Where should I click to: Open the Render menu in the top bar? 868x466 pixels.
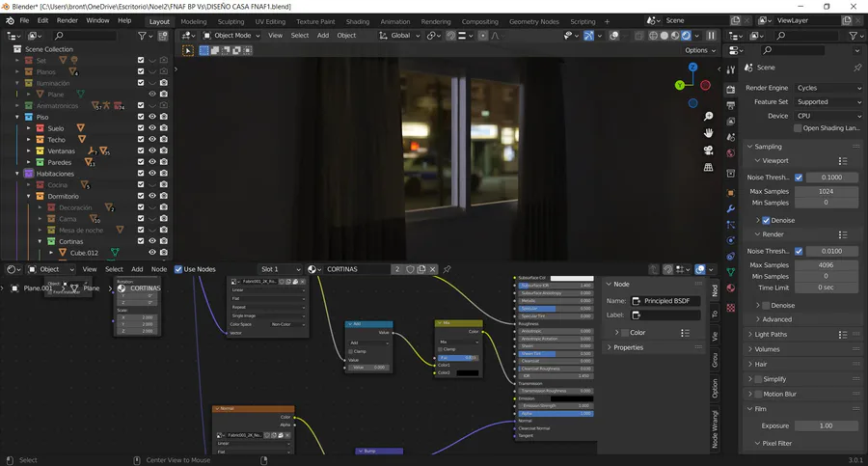[x=68, y=20]
